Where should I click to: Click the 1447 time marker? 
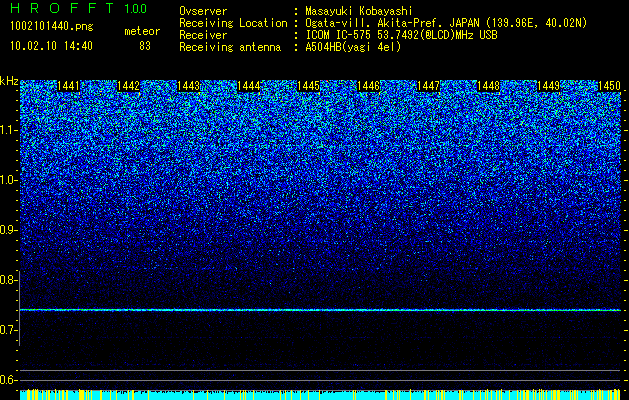428,86
